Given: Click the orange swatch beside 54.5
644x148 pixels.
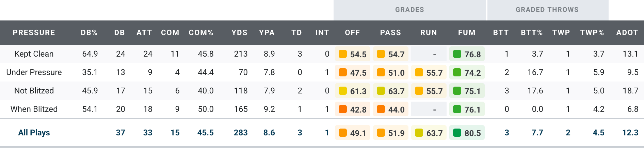Looking at the screenshot, I should coord(343,54).
